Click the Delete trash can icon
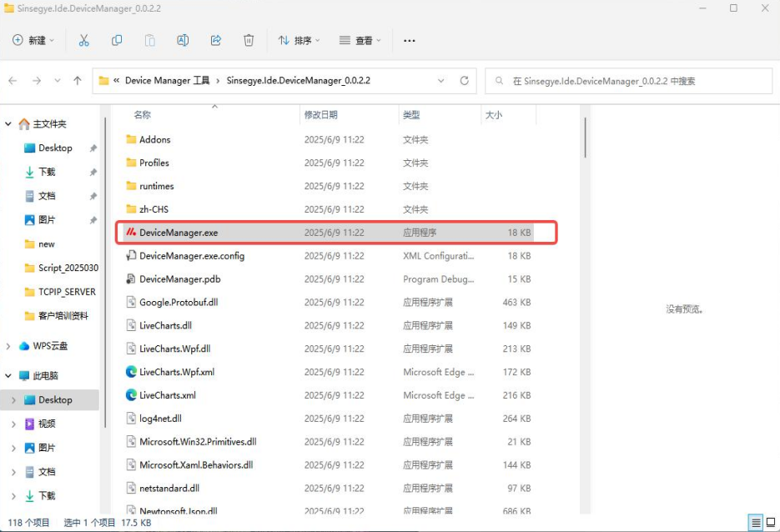The width and height of the screenshot is (780, 532). (x=249, y=40)
